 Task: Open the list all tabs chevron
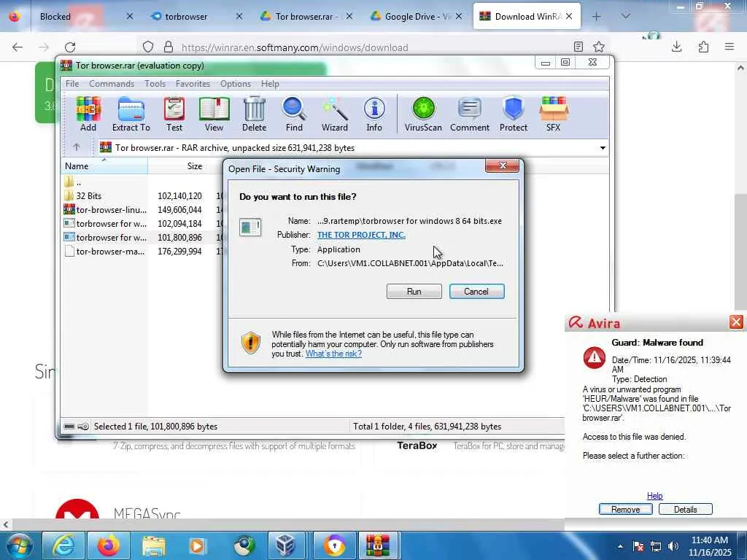coord(626,16)
